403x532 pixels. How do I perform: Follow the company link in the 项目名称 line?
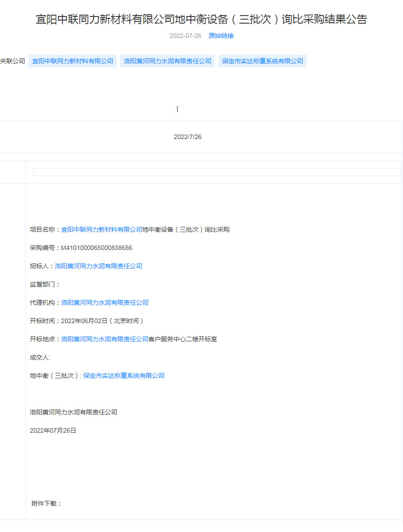point(102,229)
